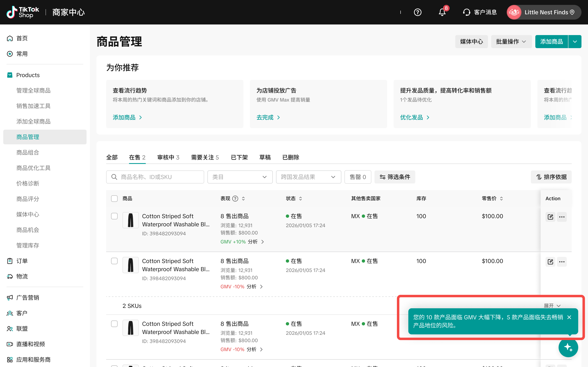Screen dimensions: 588x367
Task: Open 价格诊断 in the sidebar
Action: [28, 183]
